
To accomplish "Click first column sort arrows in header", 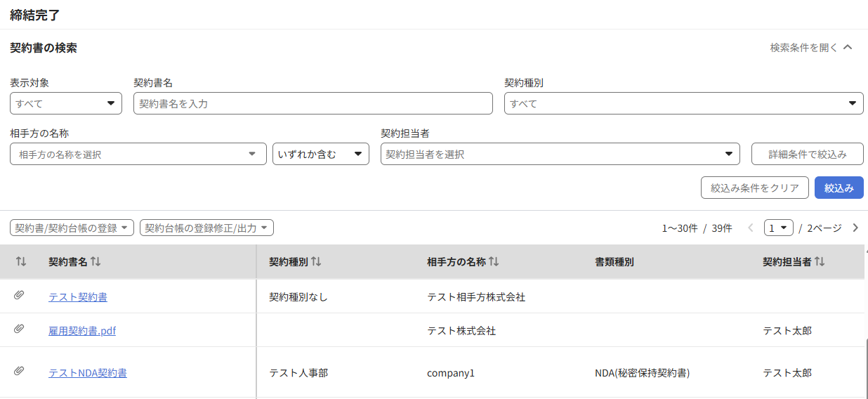I will tap(21, 261).
